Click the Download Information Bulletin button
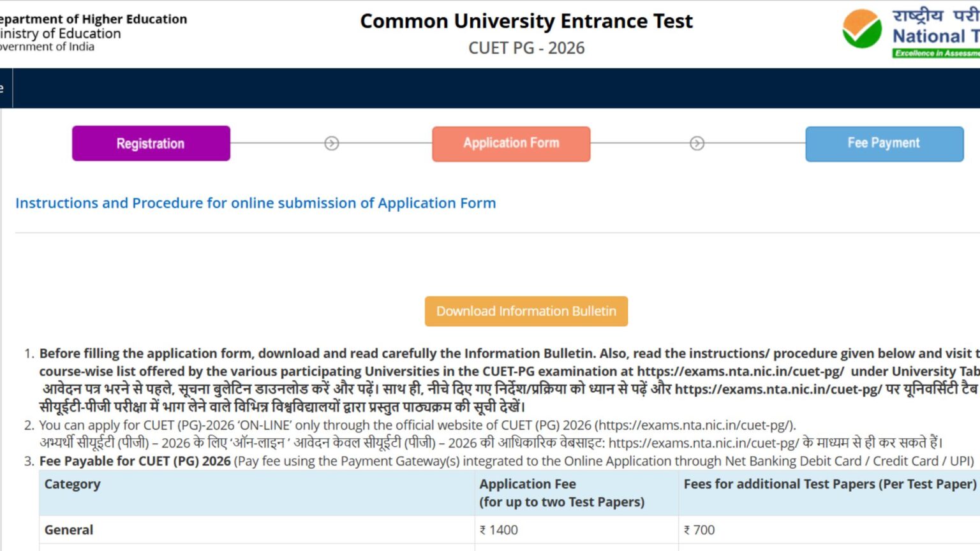 click(526, 311)
